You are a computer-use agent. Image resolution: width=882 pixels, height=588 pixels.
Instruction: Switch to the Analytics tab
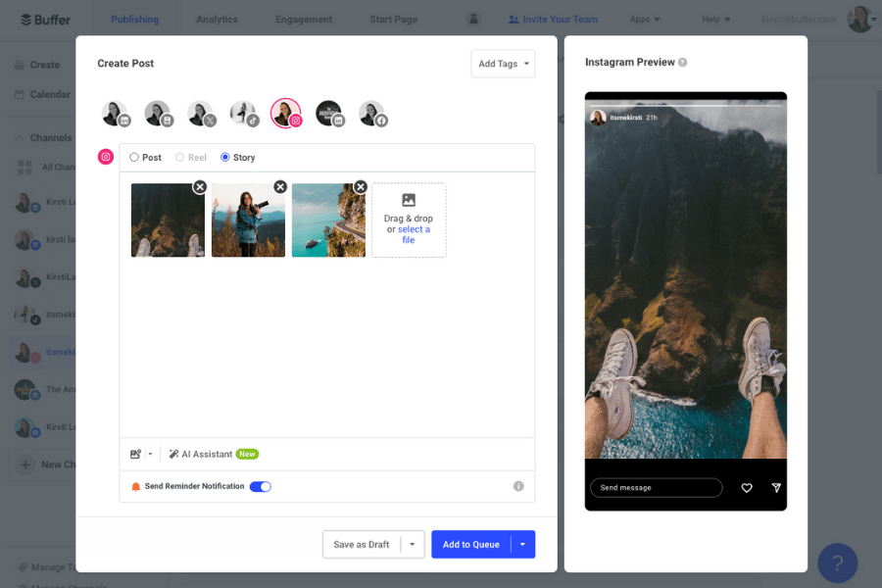coord(216,18)
